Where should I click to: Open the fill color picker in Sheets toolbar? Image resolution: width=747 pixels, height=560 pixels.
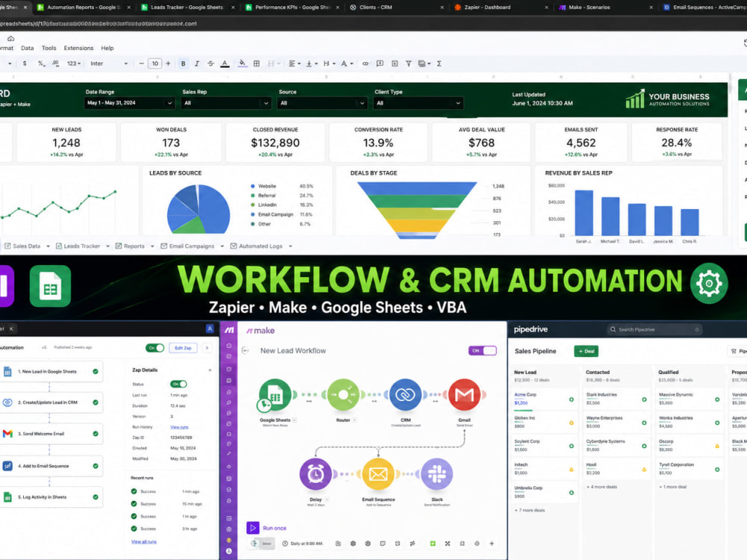(x=242, y=63)
